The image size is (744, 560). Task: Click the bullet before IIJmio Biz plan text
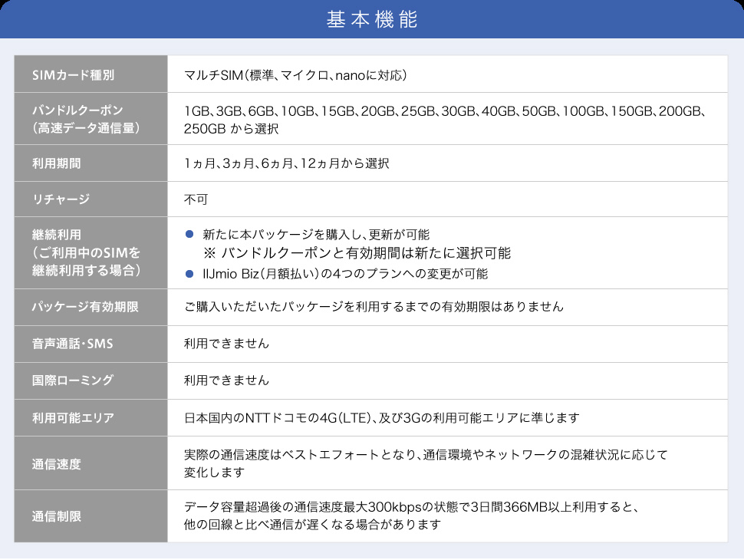189,273
